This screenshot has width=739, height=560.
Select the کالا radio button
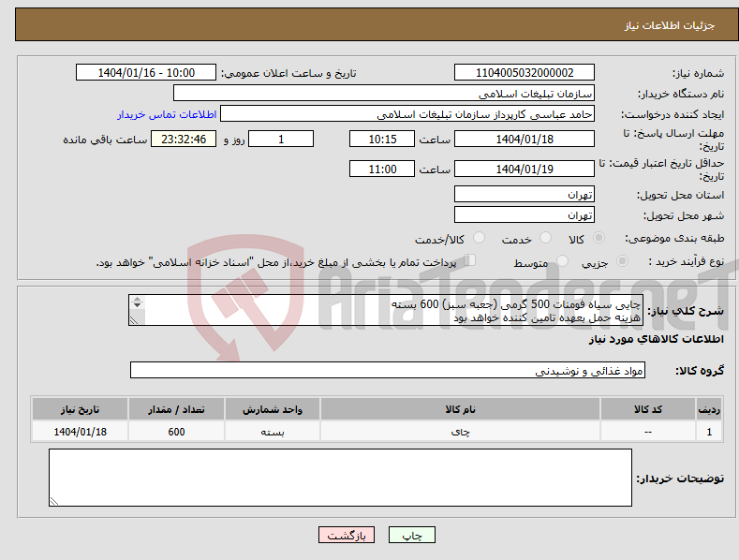pos(599,238)
